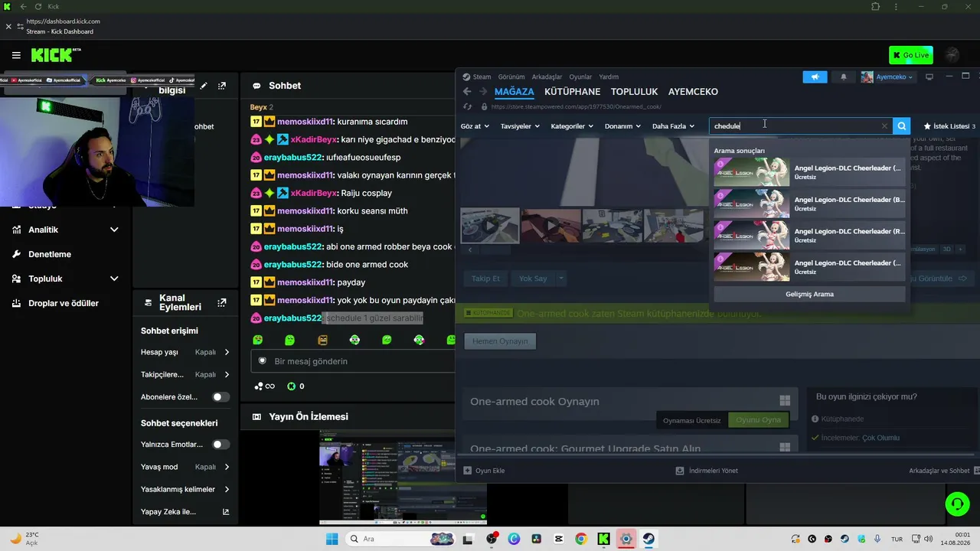Screen dimensions: 980x551
Task: Toggle the Yalnızca Emotlar switch
Action: 220,445
